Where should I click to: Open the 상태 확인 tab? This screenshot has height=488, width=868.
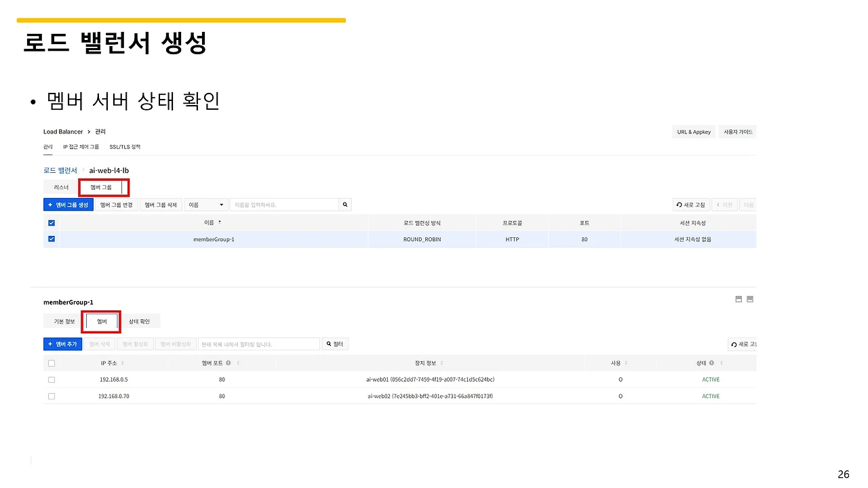pos(139,321)
